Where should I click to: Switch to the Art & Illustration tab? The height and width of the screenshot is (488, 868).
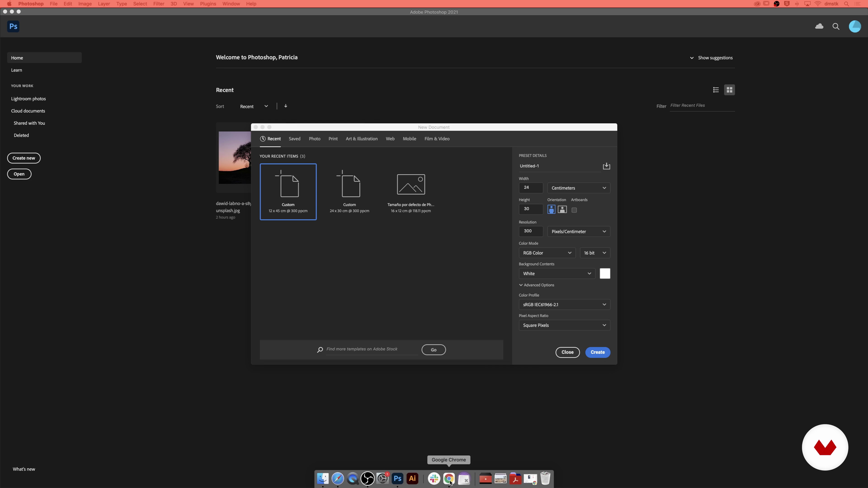click(x=362, y=139)
